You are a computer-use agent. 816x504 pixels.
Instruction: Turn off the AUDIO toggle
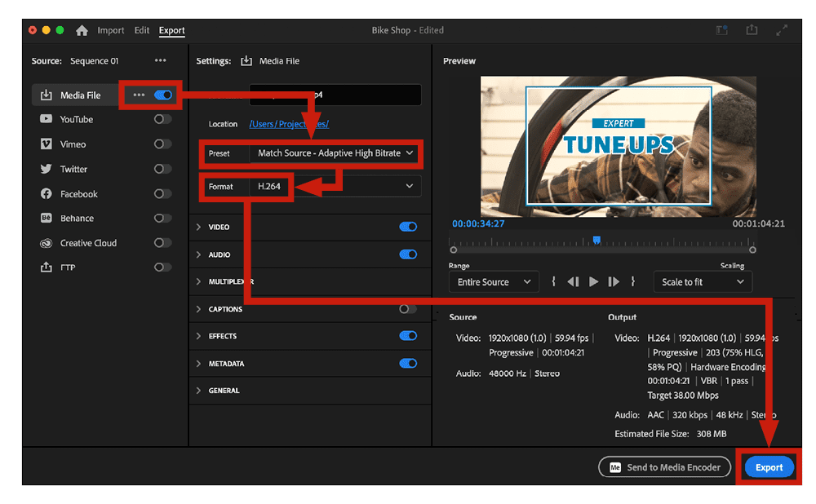tap(408, 254)
